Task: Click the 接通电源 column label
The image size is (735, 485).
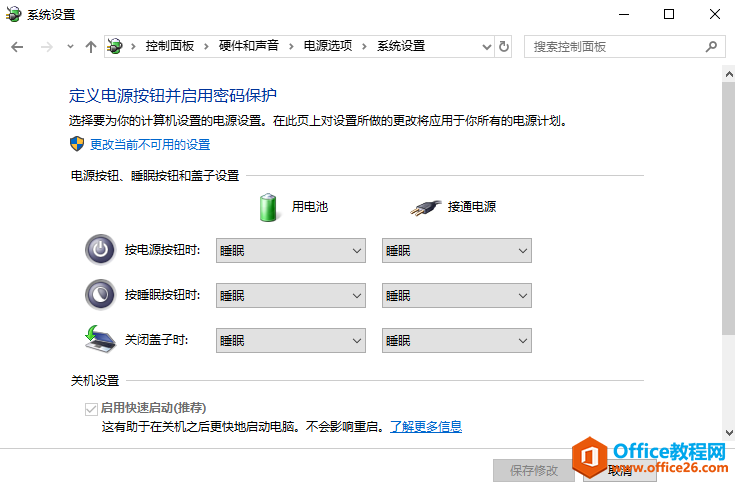Action: pos(472,207)
